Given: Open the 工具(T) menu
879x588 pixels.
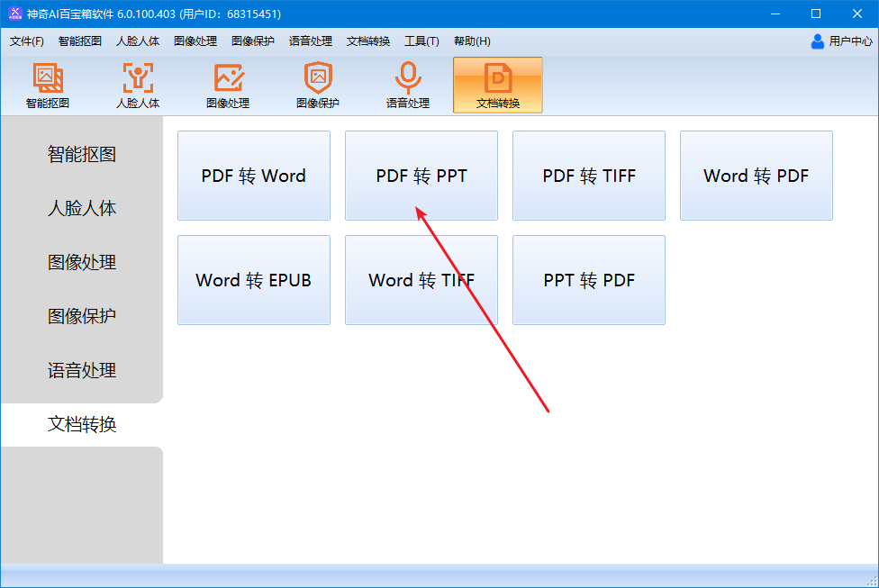Looking at the screenshot, I should [421, 41].
